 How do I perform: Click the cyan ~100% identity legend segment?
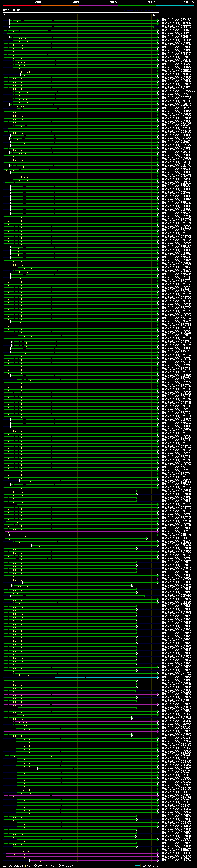click(175, 6)
